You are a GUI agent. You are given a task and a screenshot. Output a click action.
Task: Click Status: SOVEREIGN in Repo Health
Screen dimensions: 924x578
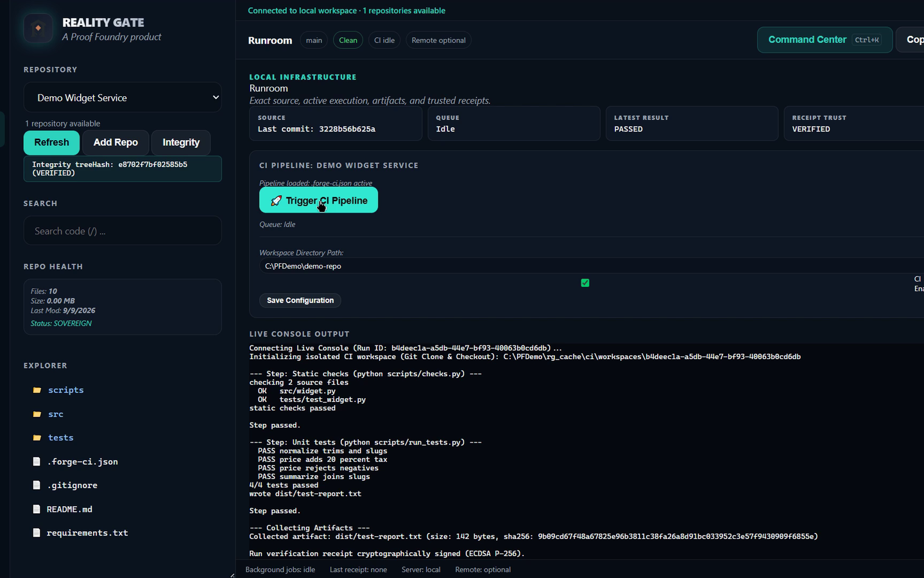[61, 324]
